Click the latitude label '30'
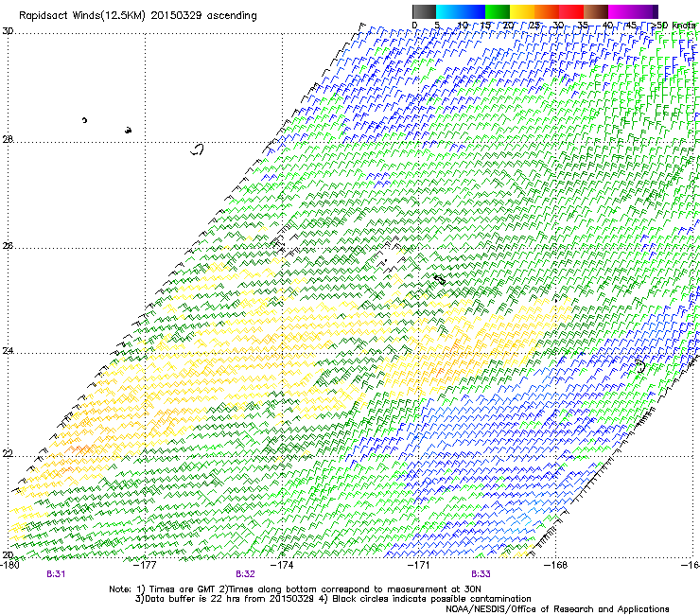Image resolution: width=700 pixels, height=615 pixels. coord(8,31)
